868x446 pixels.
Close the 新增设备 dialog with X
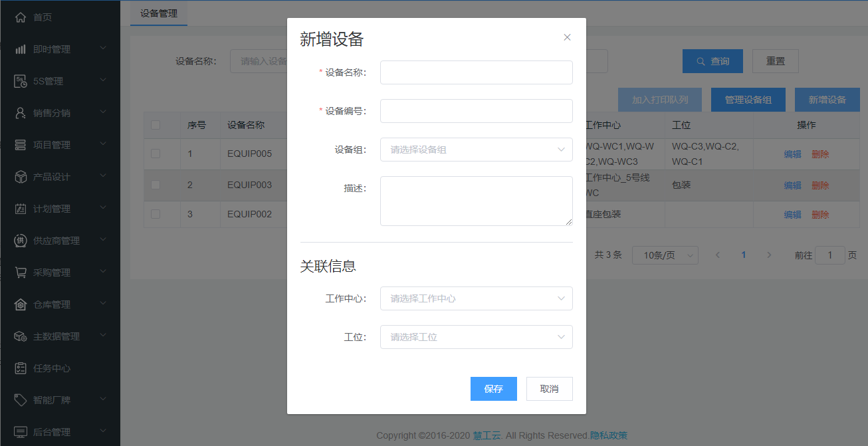coord(567,37)
